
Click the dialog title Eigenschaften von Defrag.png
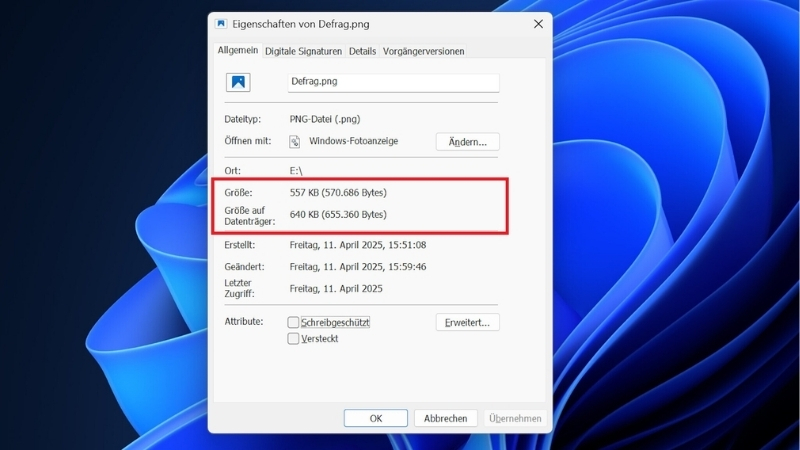(301, 24)
